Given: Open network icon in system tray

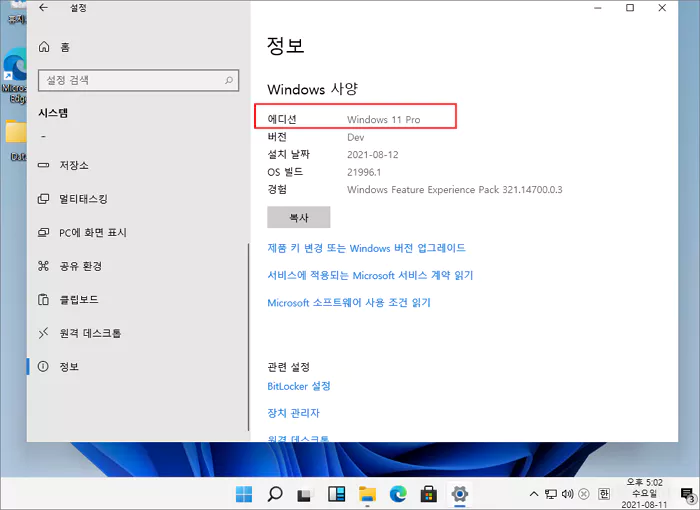Looking at the screenshot, I should 551,494.
